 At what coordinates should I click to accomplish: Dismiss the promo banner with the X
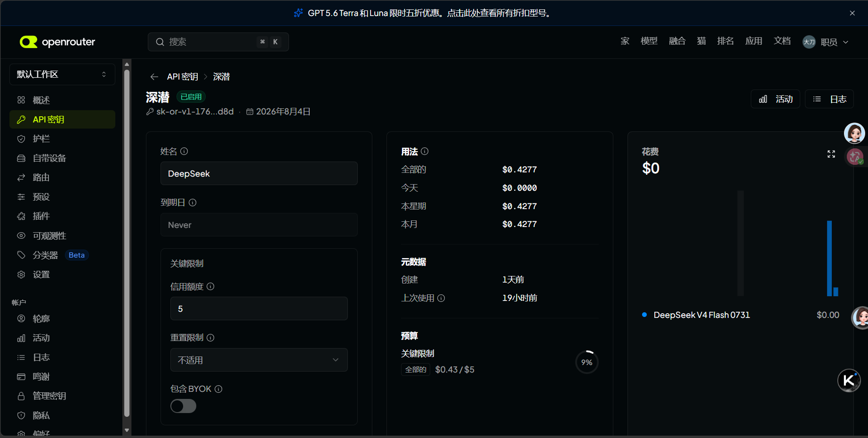coord(852,13)
